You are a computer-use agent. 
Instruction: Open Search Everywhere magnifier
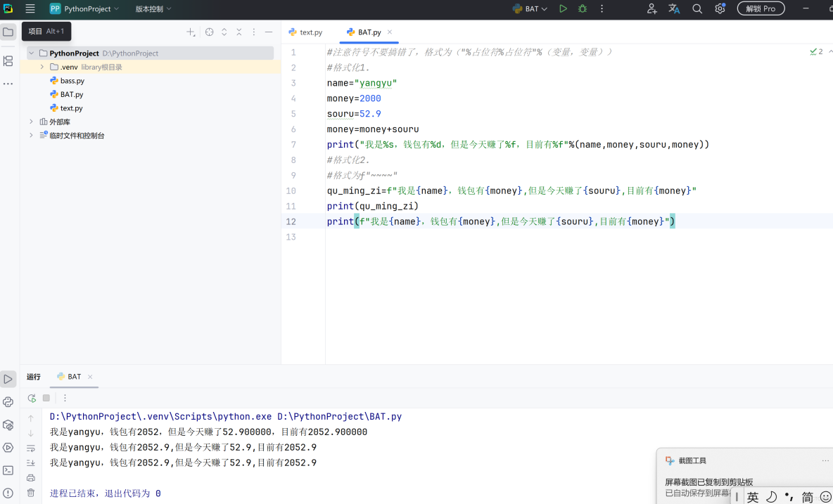pos(697,8)
